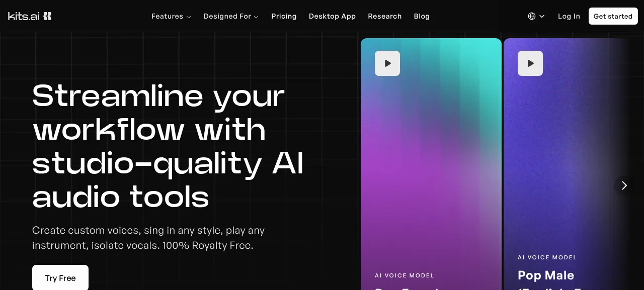Expand the language dropdown chevron
Image resolution: width=644 pixels, height=290 pixels.
pos(542,17)
